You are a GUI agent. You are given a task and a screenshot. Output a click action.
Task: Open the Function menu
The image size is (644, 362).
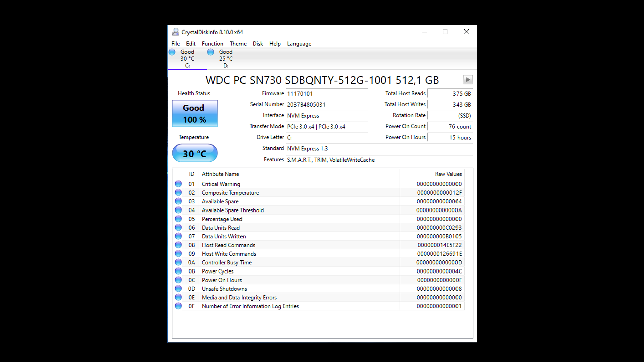click(212, 44)
